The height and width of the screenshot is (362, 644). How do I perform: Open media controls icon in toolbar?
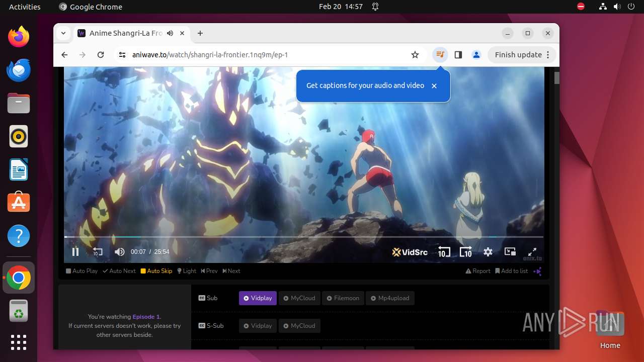440,55
